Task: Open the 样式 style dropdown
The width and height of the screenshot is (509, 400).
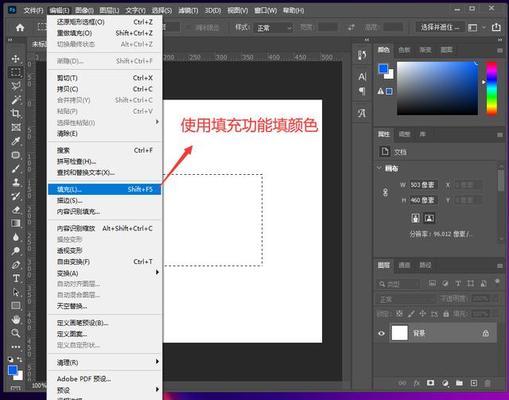Action: pos(273,28)
